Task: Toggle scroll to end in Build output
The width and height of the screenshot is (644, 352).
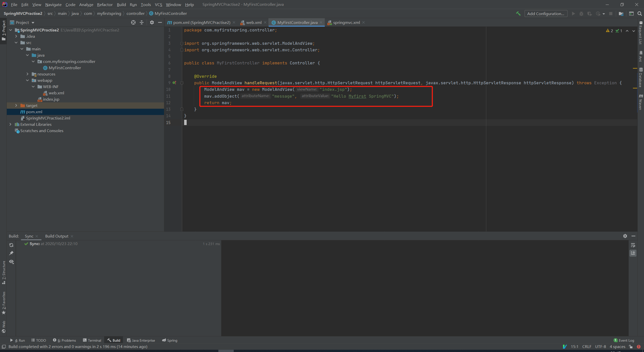Action: [633, 253]
